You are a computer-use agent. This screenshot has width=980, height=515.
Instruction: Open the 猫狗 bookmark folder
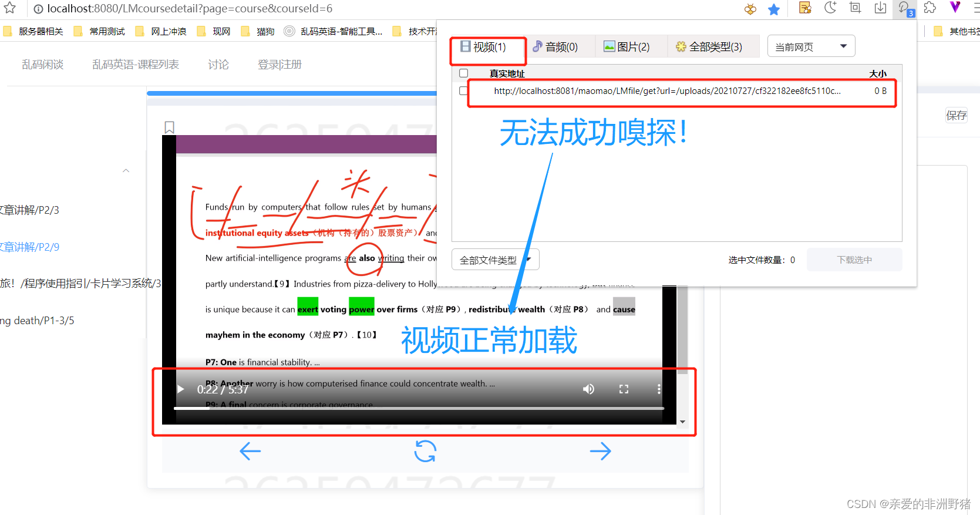258,32
